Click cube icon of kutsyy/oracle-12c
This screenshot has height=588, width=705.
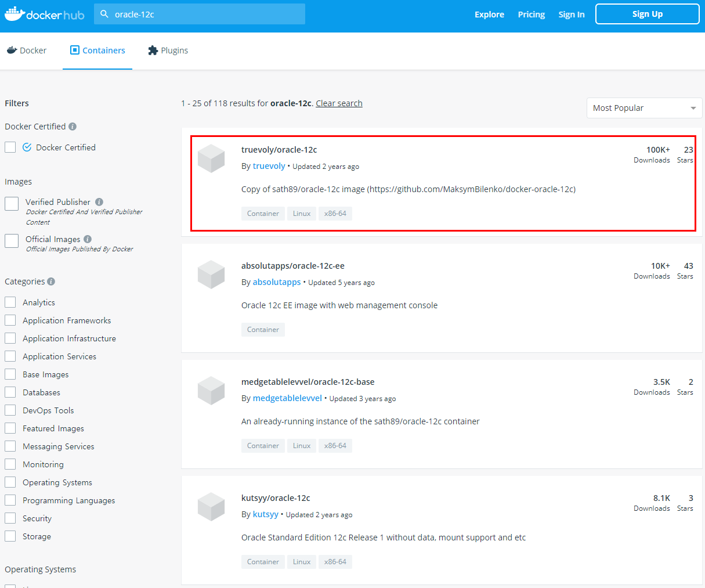click(x=211, y=507)
